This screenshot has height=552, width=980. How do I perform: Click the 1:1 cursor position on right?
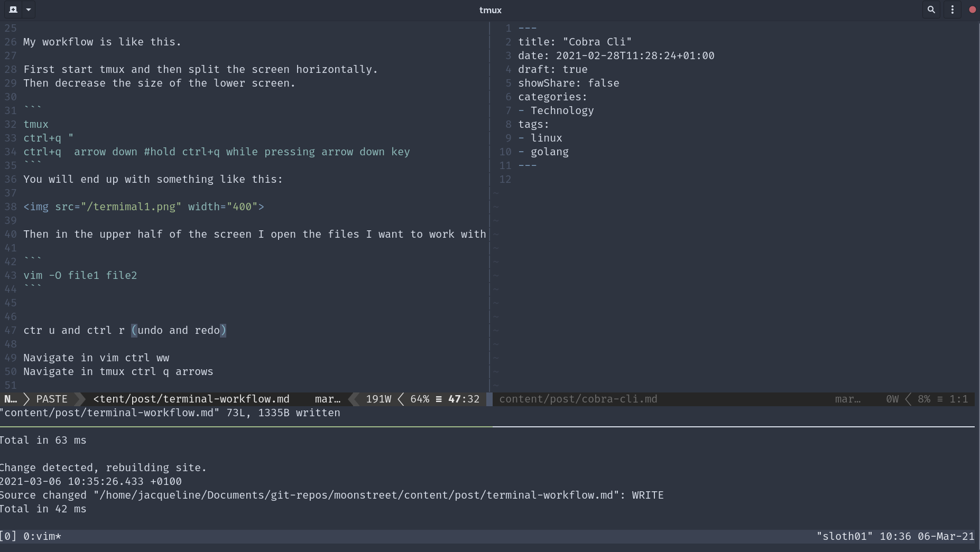tap(959, 399)
